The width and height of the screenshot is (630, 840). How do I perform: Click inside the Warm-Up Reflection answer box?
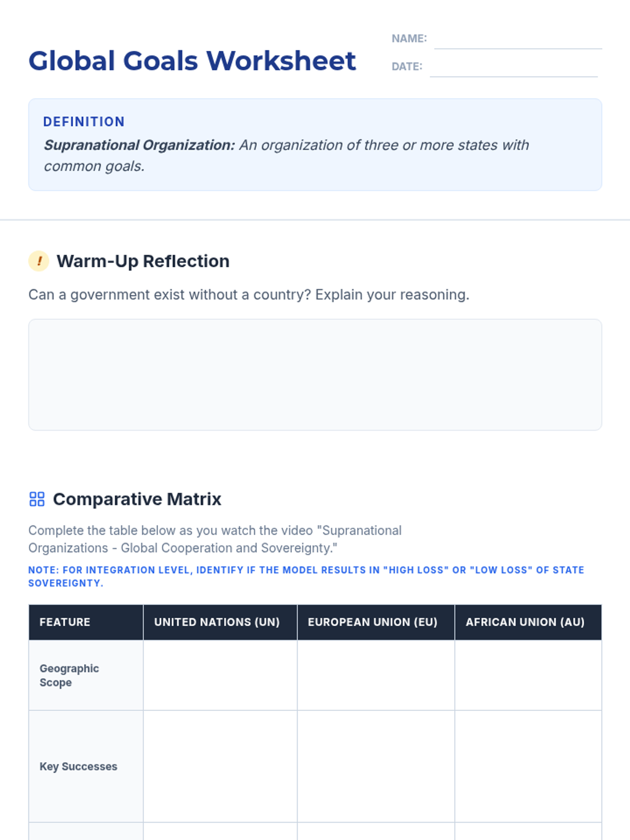(x=315, y=374)
